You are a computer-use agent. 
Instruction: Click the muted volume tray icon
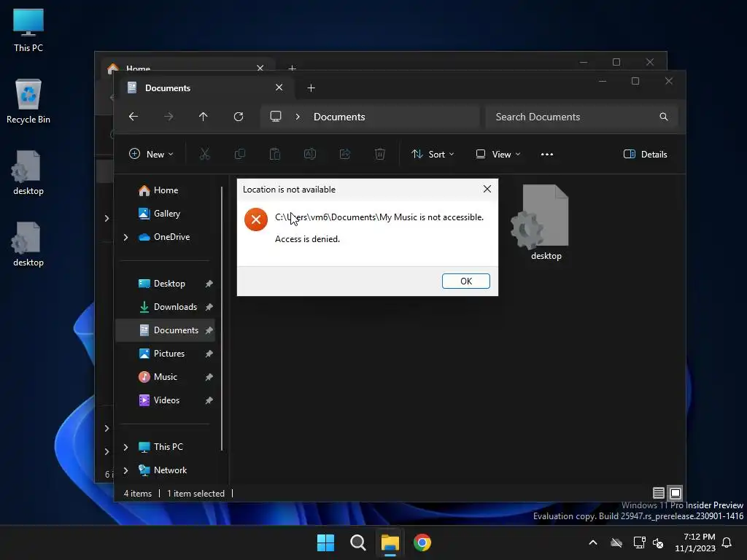[659, 542]
